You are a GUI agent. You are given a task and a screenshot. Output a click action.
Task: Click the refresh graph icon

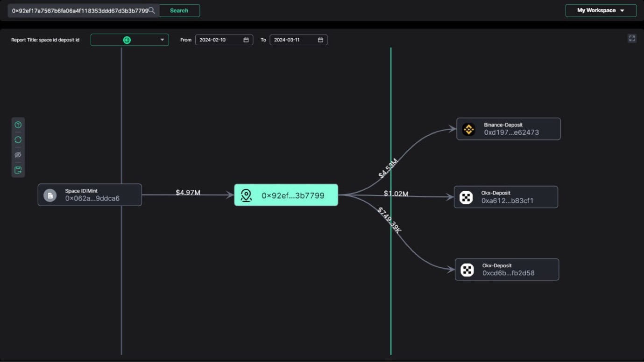(x=18, y=140)
